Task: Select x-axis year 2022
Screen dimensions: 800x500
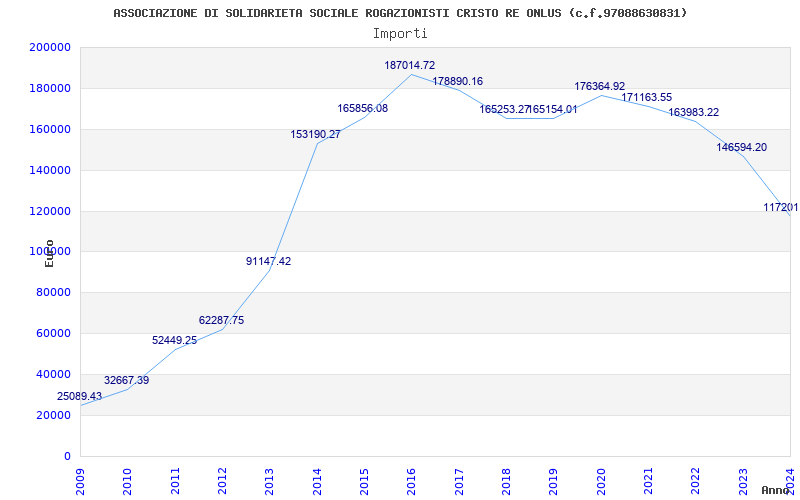Action: 695,481
